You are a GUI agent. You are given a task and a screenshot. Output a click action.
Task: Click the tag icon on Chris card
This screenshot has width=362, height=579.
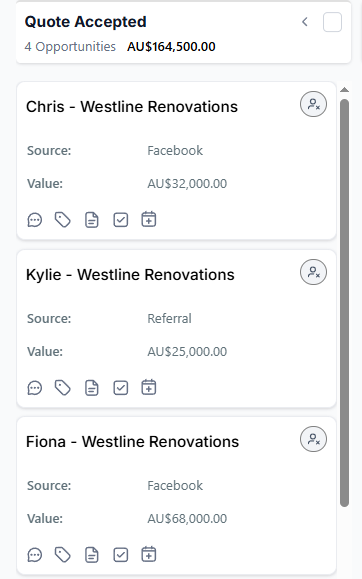click(63, 220)
